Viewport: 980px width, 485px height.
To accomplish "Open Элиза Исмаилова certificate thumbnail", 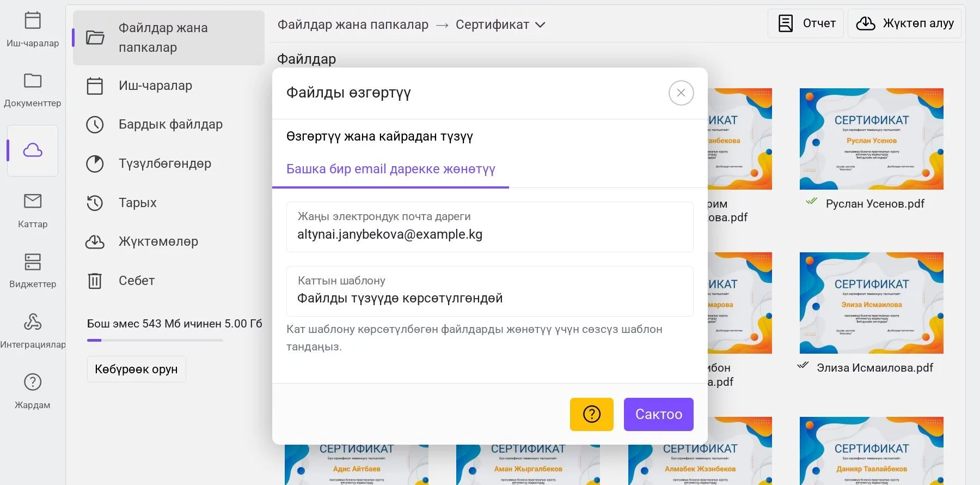I will (872, 303).
